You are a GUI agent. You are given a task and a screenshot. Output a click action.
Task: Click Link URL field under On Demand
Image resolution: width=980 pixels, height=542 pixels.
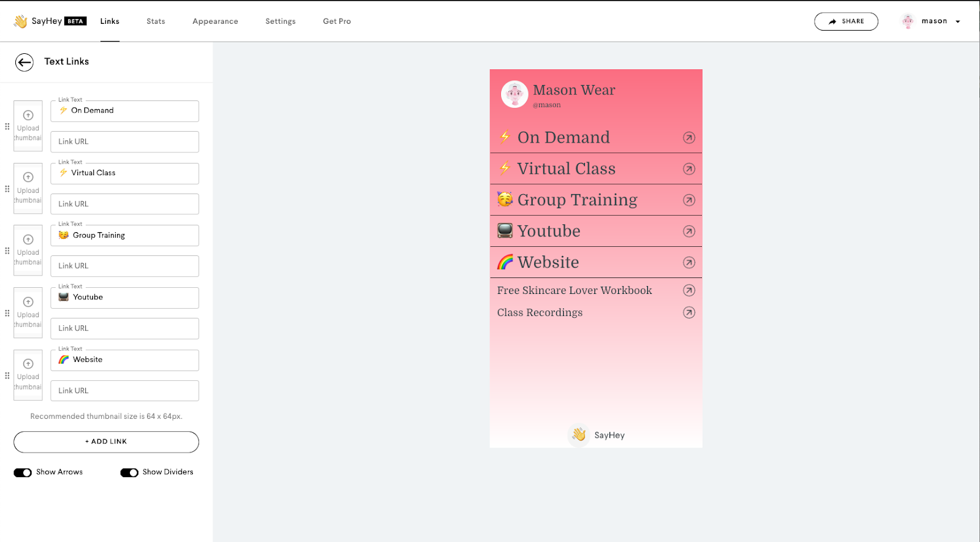tap(124, 141)
